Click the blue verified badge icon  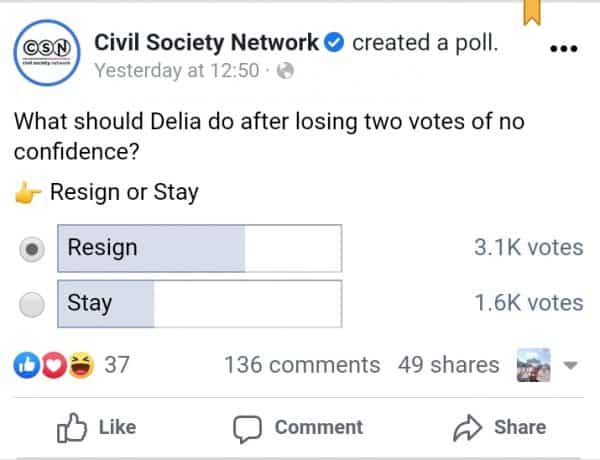[x=335, y=43]
